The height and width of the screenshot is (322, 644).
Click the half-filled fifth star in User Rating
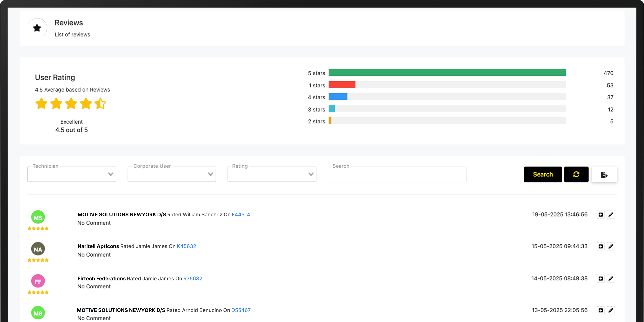coord(101,104)
